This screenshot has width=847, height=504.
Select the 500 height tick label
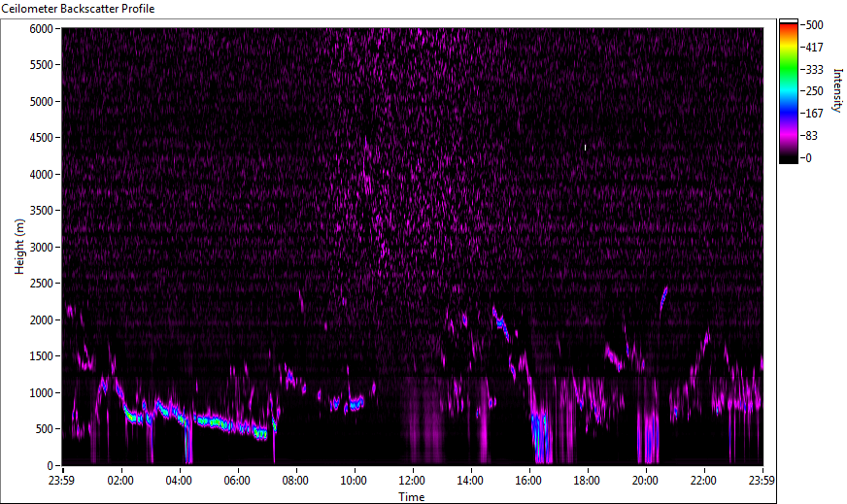coord(45,429)
